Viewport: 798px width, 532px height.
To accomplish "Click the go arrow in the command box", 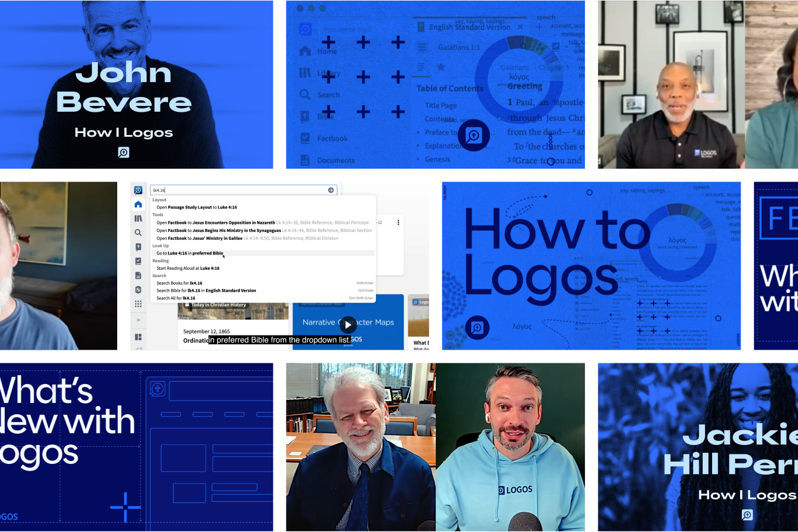I will pos(331,190).
